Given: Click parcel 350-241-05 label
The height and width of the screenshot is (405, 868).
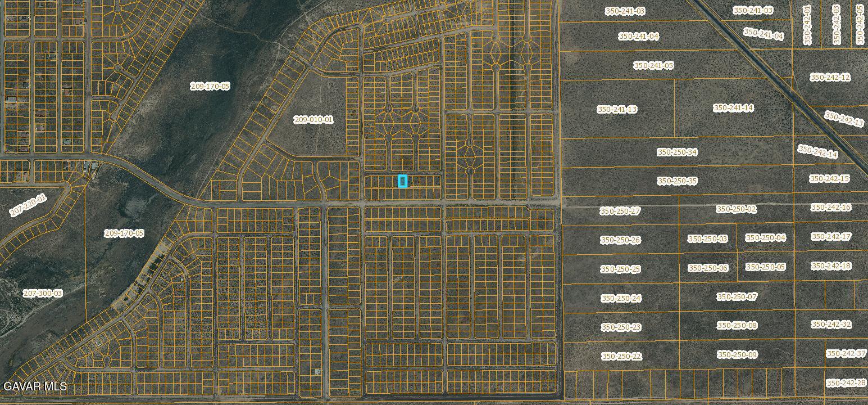Looking at the screenshot, I should (653, 66).
